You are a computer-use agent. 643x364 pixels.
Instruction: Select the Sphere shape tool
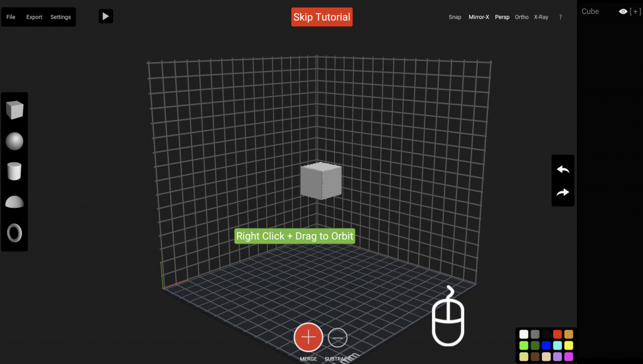pyautogui.click(x=14, y=141)
